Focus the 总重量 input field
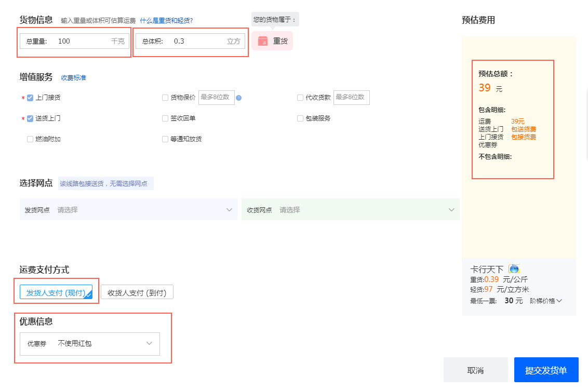The height and width of the screenshot is (390, 588). tap(74, 41)
